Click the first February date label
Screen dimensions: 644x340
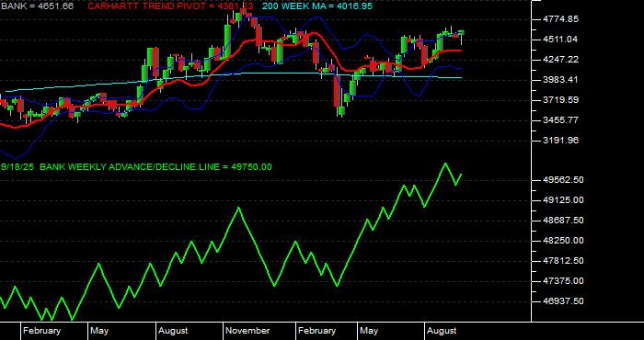point(41,331)
